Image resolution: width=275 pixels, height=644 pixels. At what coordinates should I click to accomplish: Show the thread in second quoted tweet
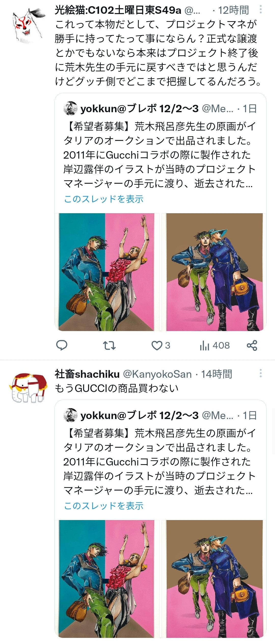[104, 506]
